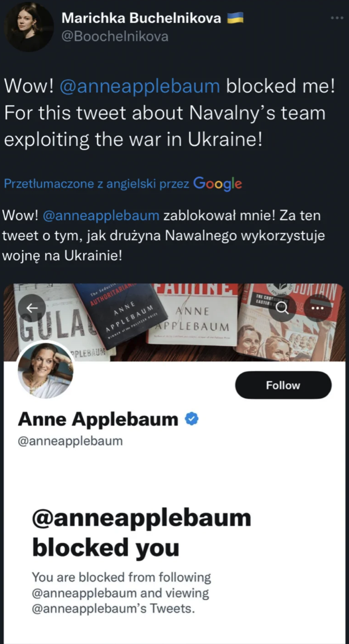
Task: Click the 'Przetłumaczone z angielski przez' translation link
Action: click(x=96, y=184)
